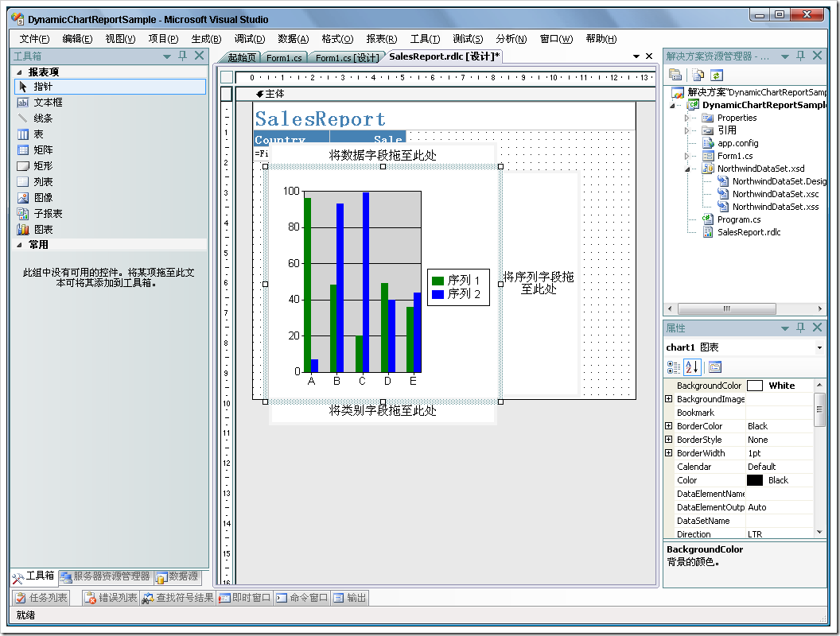Screen dimensions: 840x636
Task: Open the 输出 output pane
Action: [x=350, y=598]
